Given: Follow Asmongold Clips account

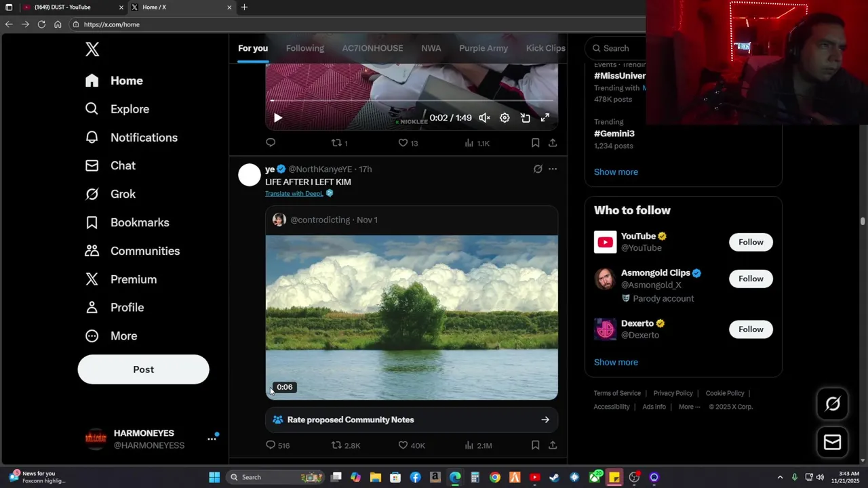Looking at the screenshot, I should point(751,279).
